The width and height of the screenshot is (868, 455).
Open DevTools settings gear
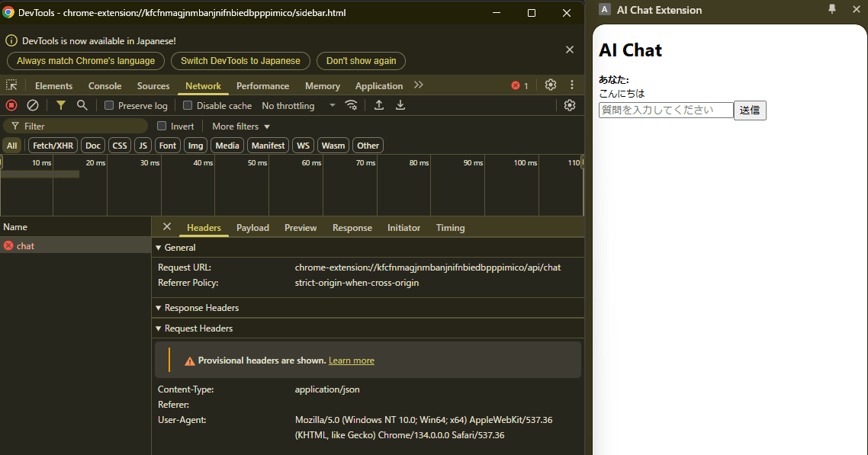point(550,85)
